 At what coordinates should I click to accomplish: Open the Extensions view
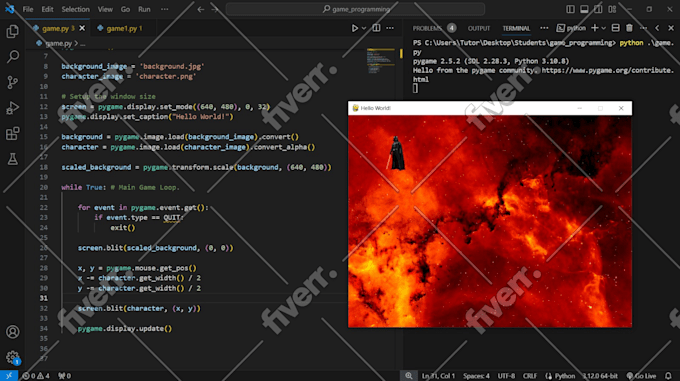click(13, 133)
